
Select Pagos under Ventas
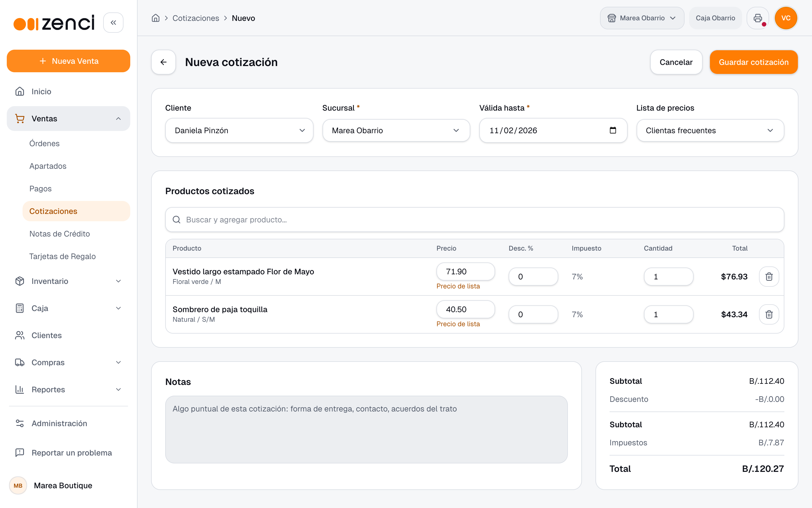tap(76, 189)
